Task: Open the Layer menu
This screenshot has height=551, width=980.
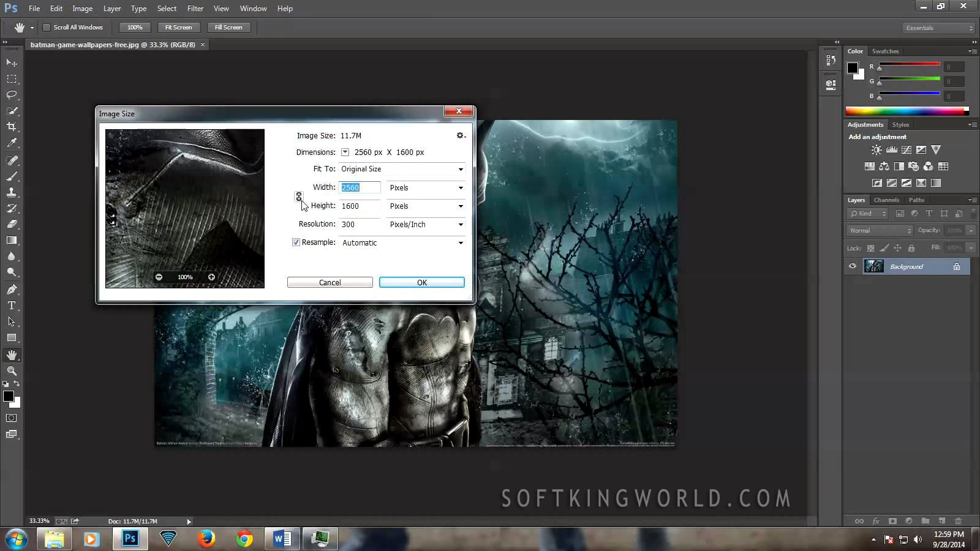Action: (x=112, y=9)
